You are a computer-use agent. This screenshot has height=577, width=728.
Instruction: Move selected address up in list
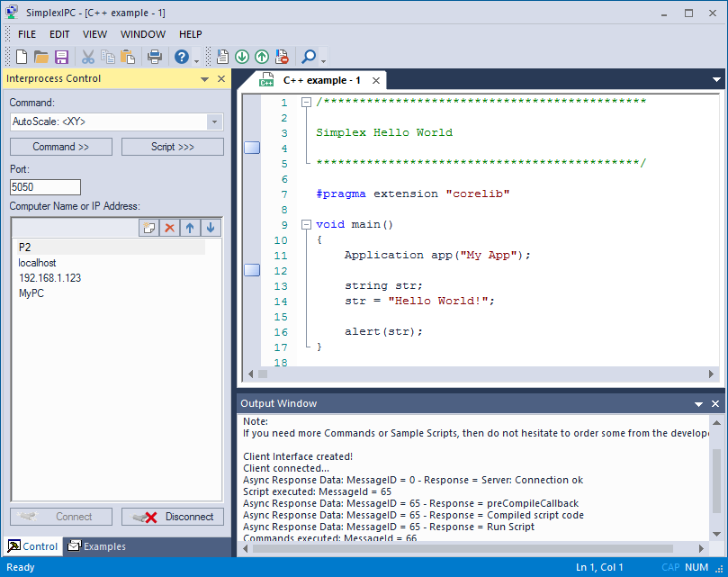point(190,229)
